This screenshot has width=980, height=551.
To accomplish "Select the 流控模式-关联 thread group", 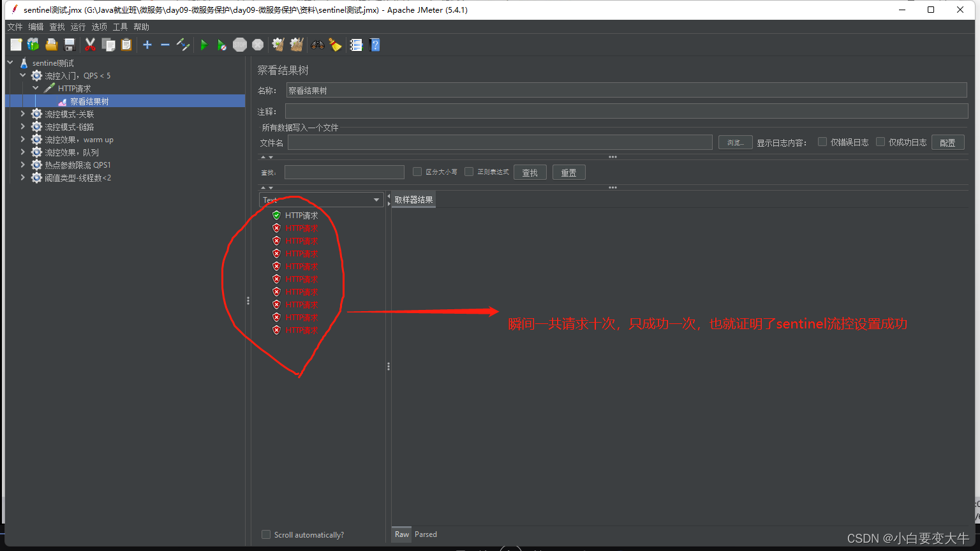I will pos(69,114).
